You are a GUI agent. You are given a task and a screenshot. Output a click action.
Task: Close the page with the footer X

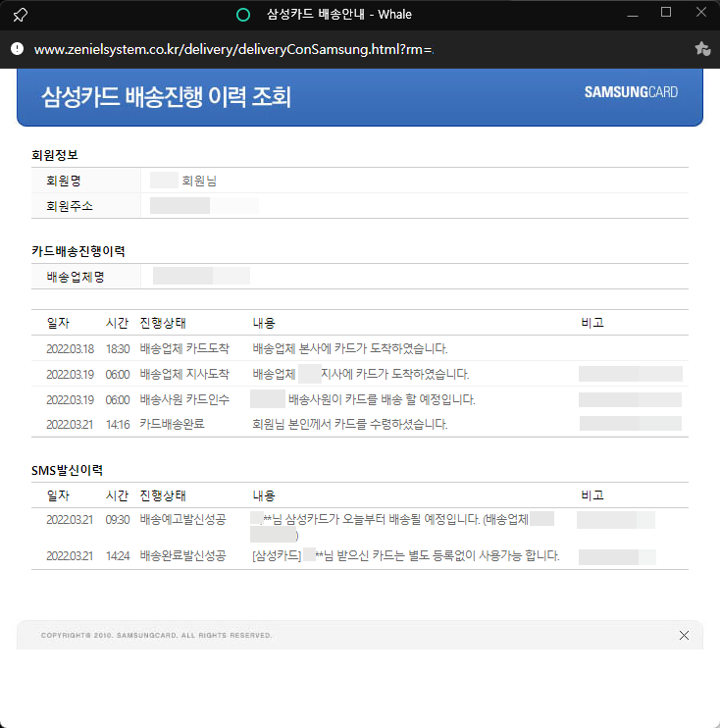pos(684,635)
